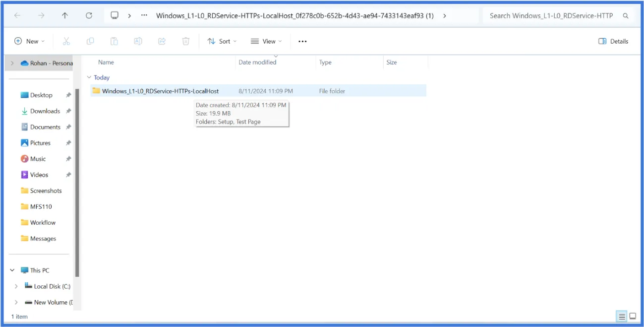Open the View layout dropdown
644x327 pixels.
click(x=266, y=41)
